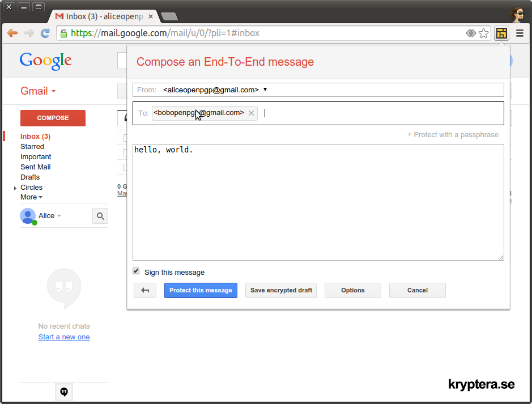Click Hangouts quote icon at bottom
Screen dimensions: 532x404
[64, 392]
